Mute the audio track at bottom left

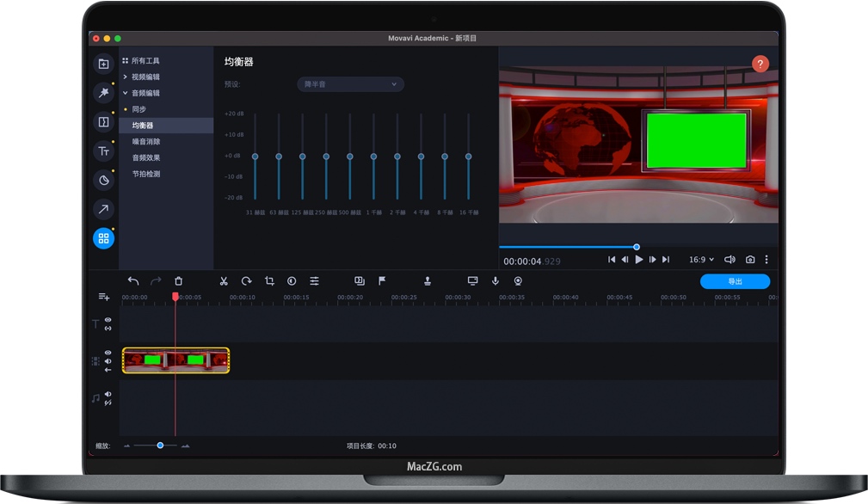click(108, 392)
